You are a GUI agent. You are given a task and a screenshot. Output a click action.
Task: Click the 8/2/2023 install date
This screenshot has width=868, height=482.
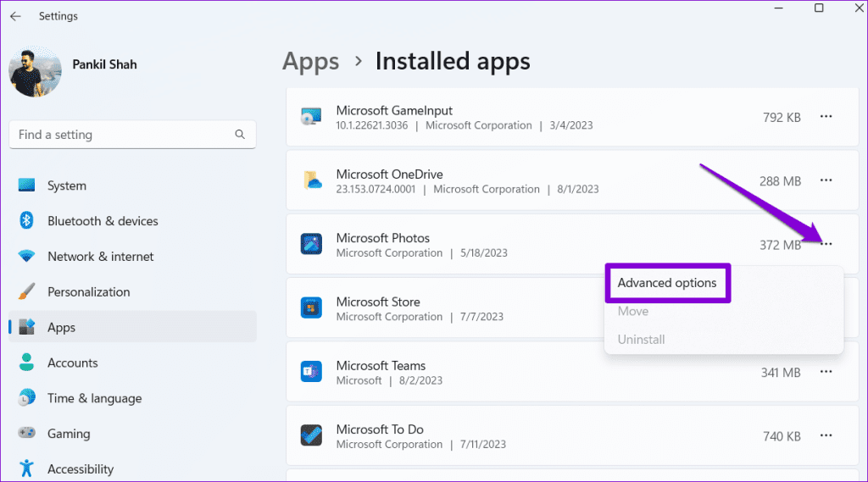click(x=420, y=380)
